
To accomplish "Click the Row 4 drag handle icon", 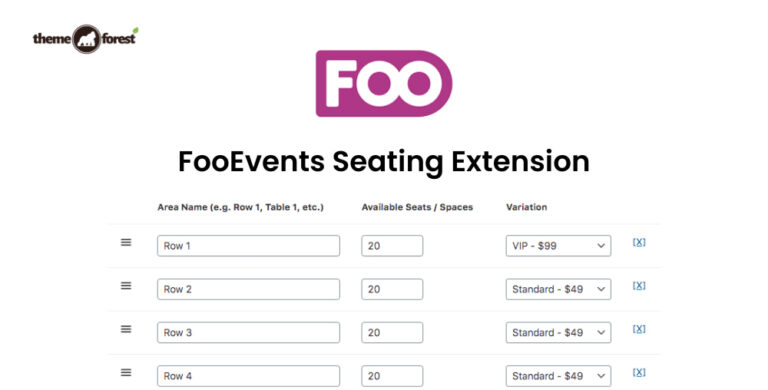I will (x=126, y=372).
